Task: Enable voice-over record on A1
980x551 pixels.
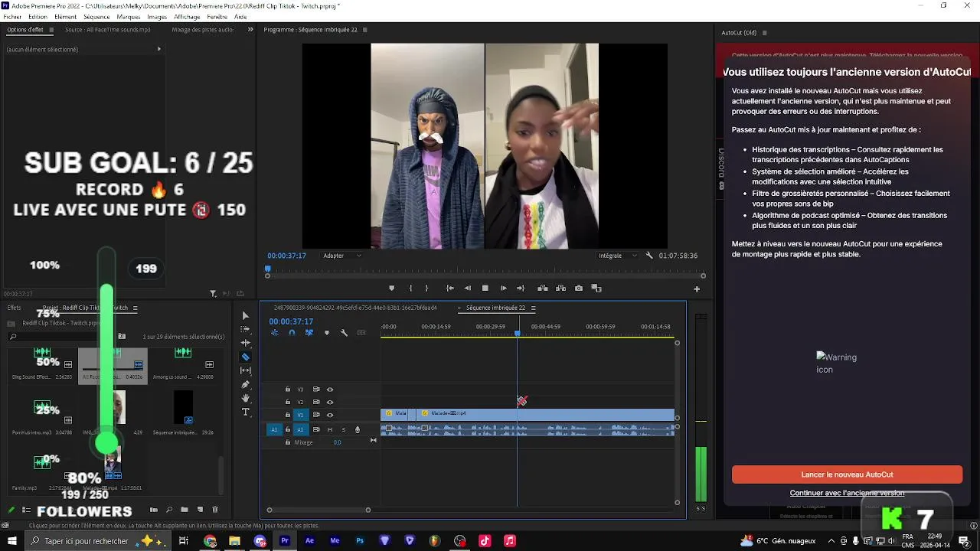Action: click(357, 429)
